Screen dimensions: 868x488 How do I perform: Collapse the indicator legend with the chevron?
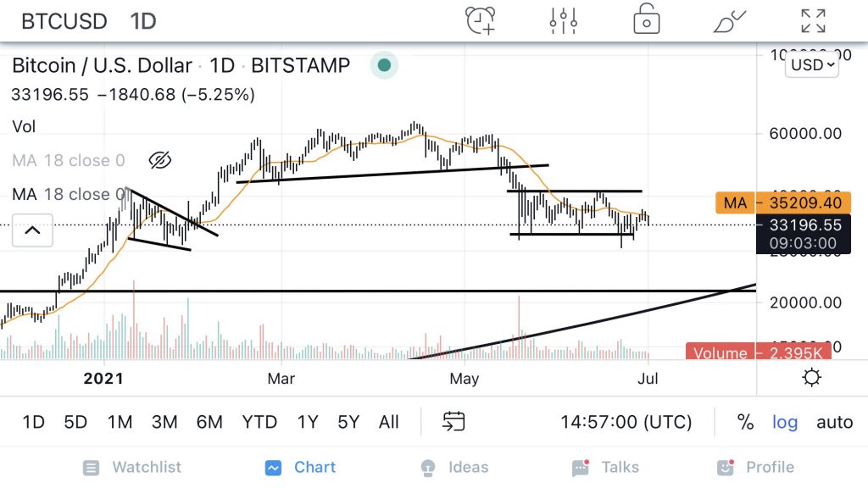pos(32,230)
